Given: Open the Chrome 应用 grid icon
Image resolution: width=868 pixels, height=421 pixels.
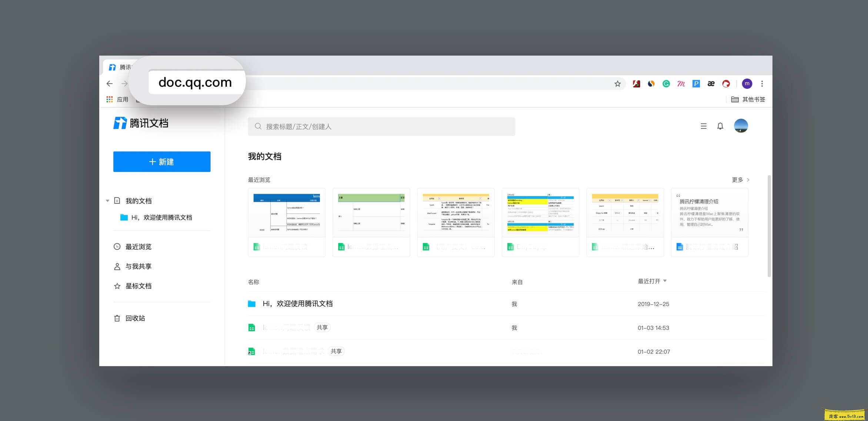Looking at the screenshot, I should 109,99.
